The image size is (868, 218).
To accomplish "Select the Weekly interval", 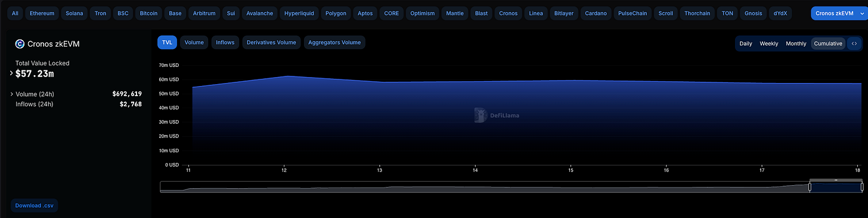I will [x=768, y=44].
